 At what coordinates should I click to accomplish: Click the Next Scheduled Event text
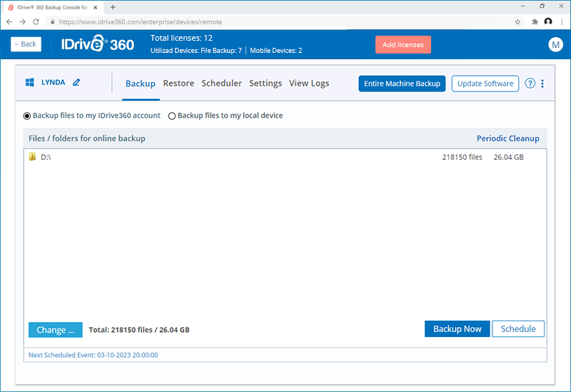tap(94, 355)
